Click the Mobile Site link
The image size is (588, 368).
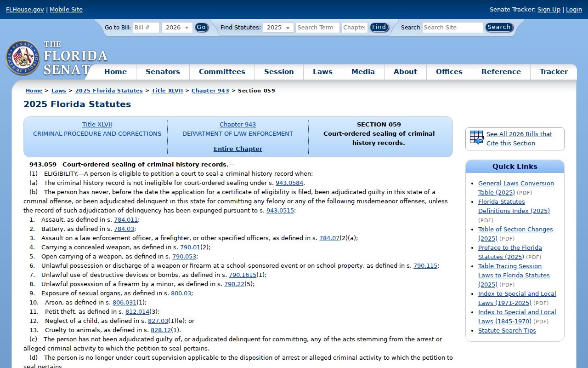[x=66, y=9]
